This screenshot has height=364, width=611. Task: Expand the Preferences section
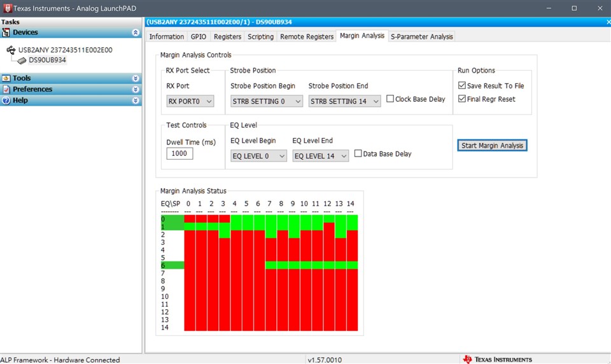[135, 89]
